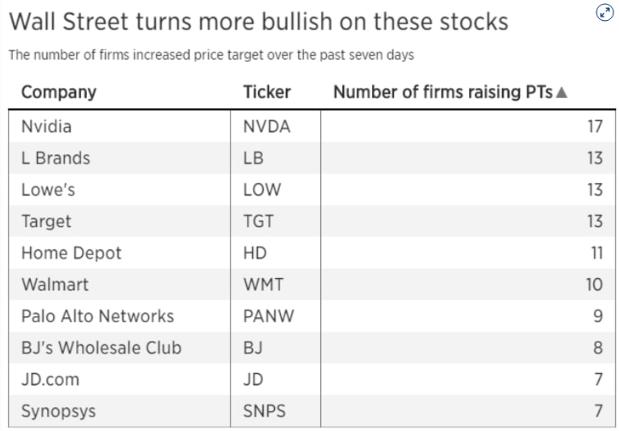Click the chart title about bullish stocks

pos(258,21)
